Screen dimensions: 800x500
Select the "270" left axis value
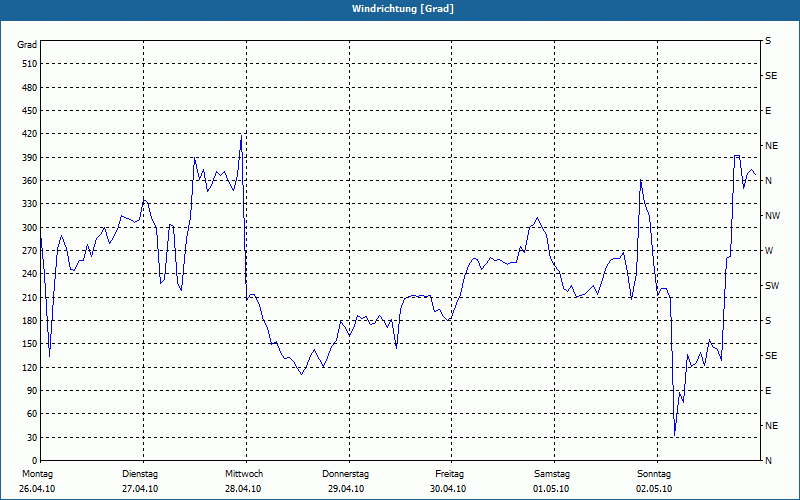[x=30, y=251]
